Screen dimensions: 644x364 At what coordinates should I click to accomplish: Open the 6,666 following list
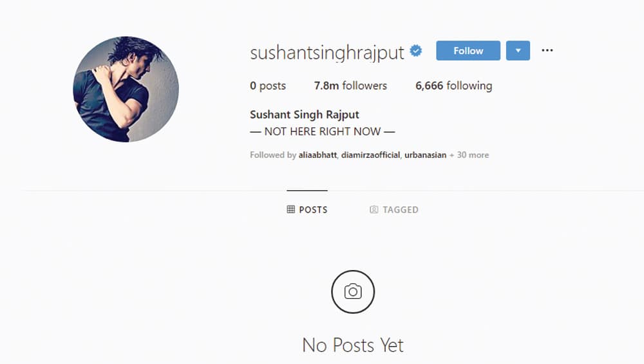pyautogui.click(x=453, y=86)
